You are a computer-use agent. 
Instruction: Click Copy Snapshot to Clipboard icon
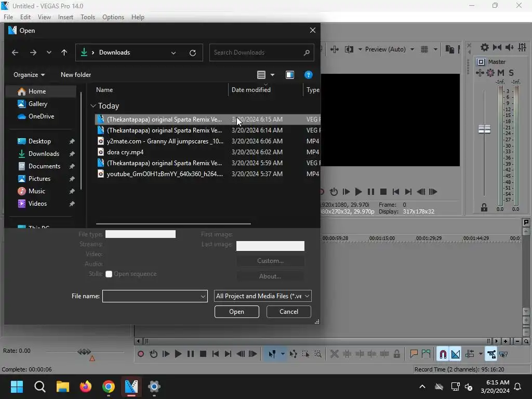coord(449,49)
